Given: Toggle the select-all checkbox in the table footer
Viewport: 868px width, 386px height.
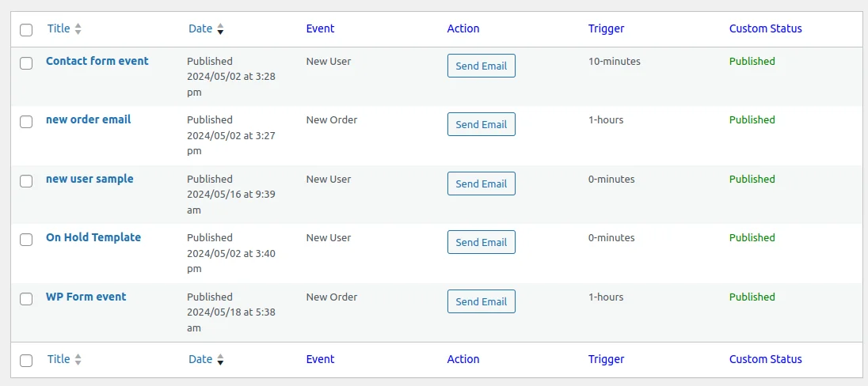Looking at the screenshot, I should (26, 361).
